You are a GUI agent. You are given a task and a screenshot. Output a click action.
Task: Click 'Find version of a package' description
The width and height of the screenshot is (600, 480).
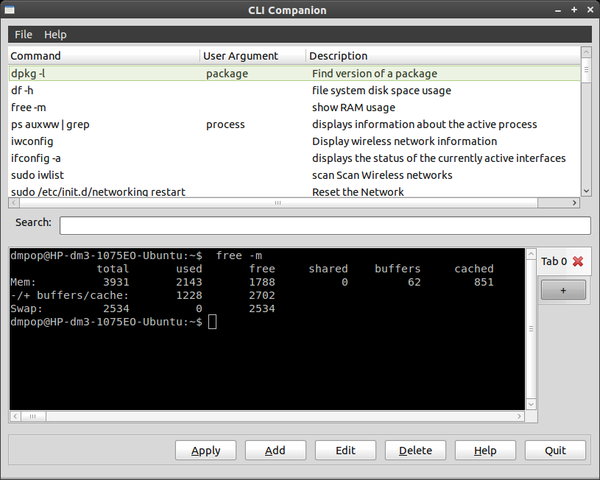click(x=375, y=73)
